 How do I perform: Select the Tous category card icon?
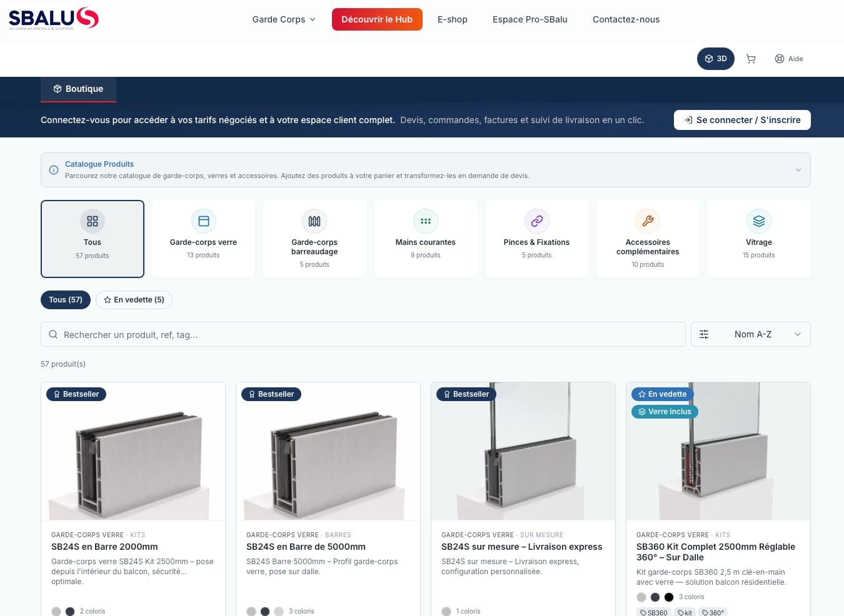(93, 221)
